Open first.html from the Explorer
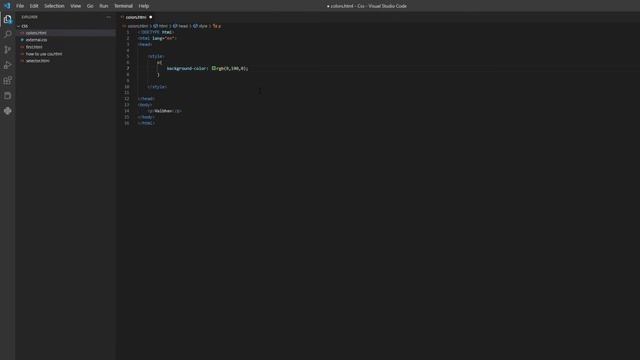640x360 pixels. click(34, 47)
